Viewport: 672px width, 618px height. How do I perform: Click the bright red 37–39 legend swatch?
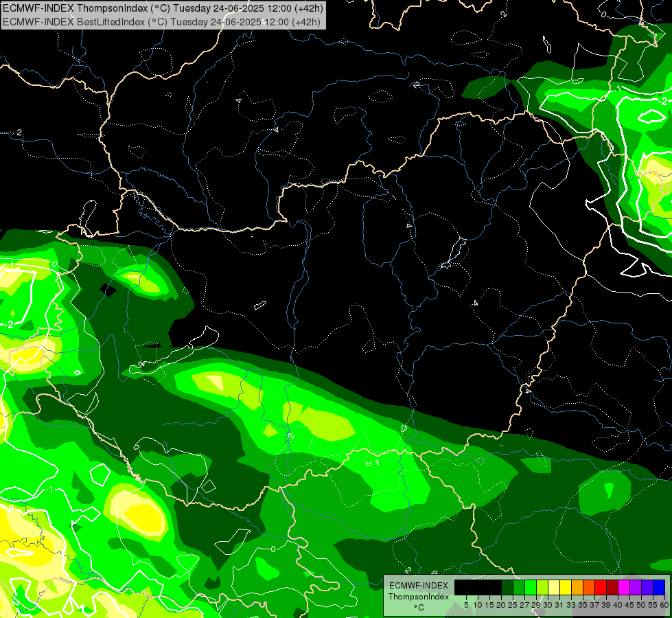(x=601, y=587)
